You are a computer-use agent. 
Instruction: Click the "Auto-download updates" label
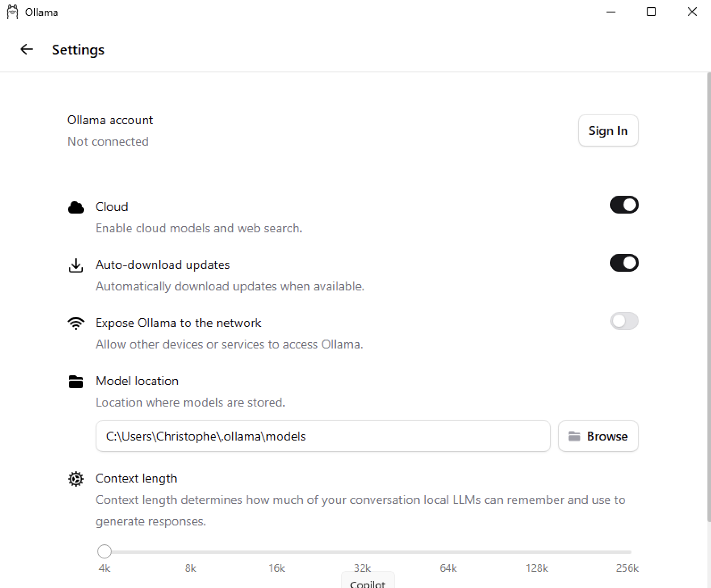point(163,265)
